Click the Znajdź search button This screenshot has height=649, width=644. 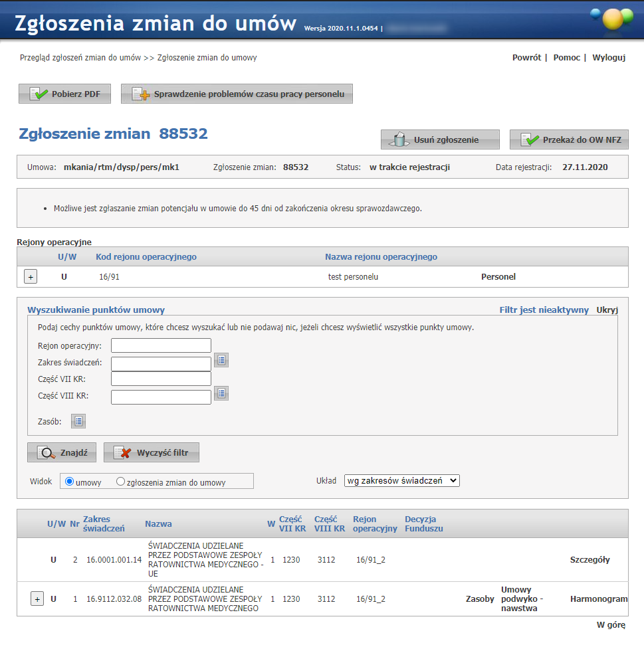pos(62,453)
